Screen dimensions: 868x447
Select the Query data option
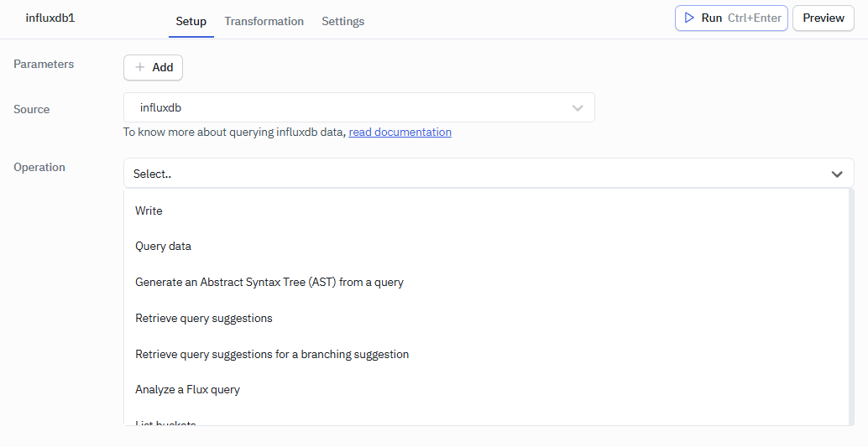[x=163, y=247]
